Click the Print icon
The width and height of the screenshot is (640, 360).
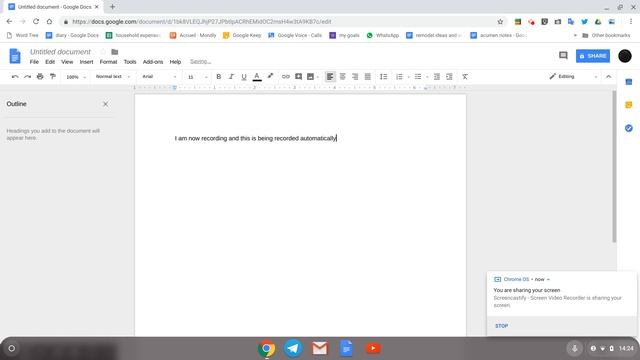pos(40,77)
